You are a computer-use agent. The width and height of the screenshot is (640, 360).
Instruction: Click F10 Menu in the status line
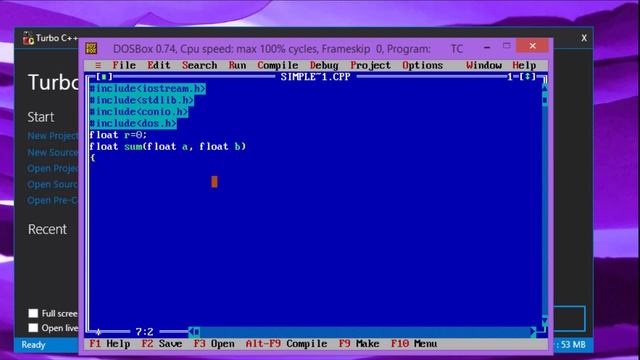point(414,344)
